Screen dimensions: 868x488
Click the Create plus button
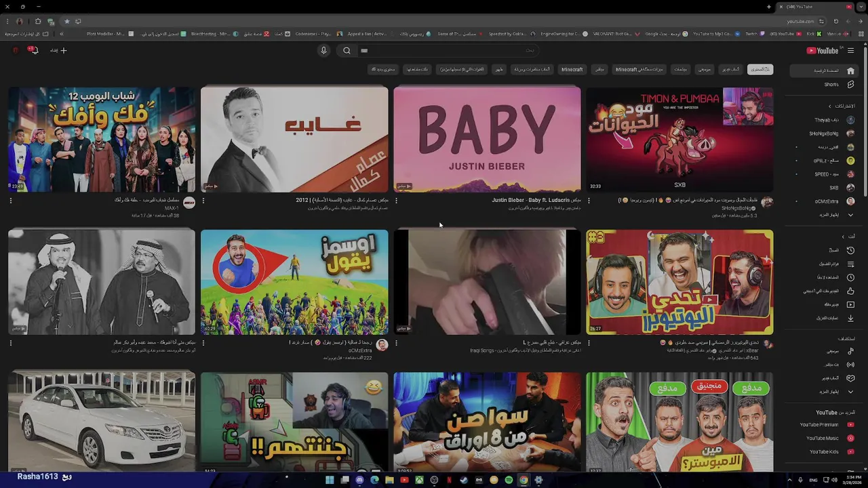click(58, 50)
